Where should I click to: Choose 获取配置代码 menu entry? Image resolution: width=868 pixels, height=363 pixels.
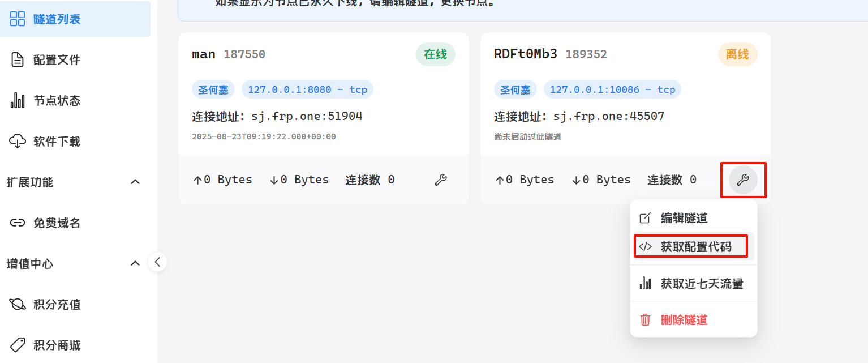[x=695, y=247]
